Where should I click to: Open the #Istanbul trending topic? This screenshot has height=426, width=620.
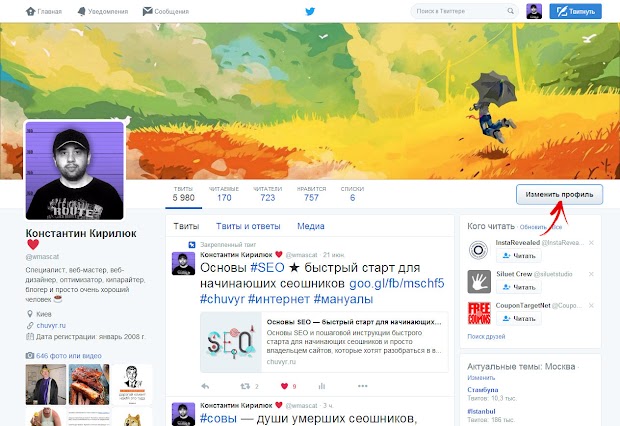coord(481,411)
